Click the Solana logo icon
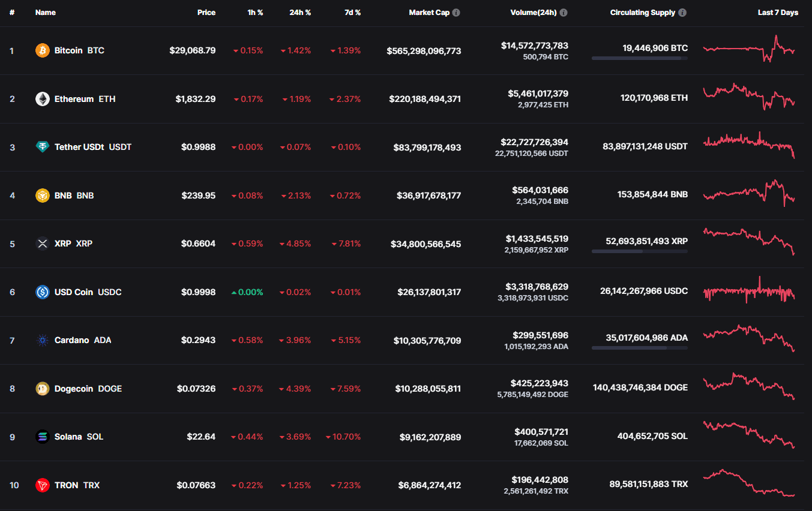The width and height of the screenshot is (812, 511). coord(42,437)
